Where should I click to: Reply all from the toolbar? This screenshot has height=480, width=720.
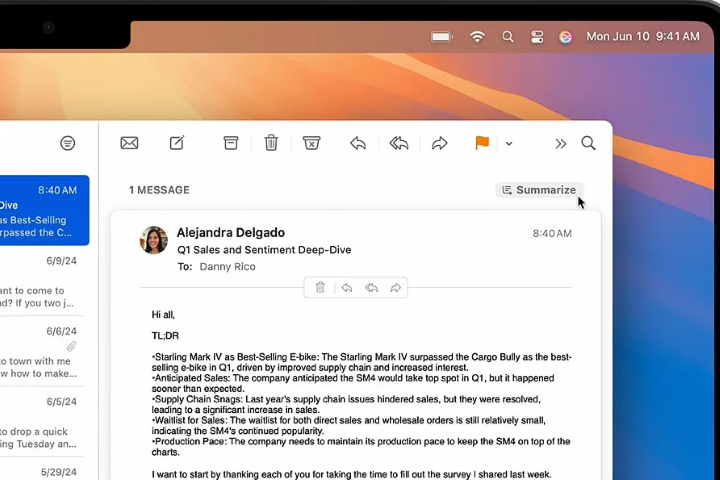pyautogui.click(x=399, y=143)
